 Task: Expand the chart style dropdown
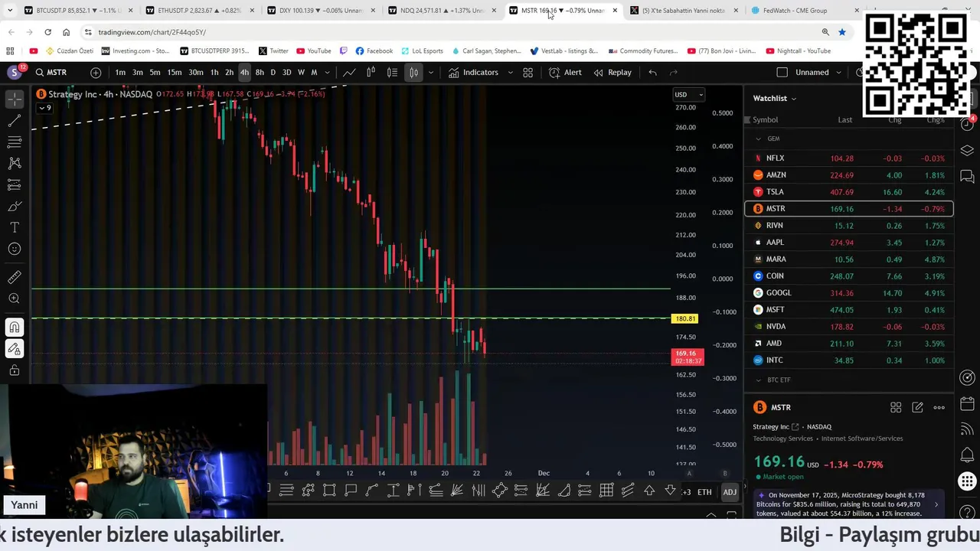click(x=430, y=73)
